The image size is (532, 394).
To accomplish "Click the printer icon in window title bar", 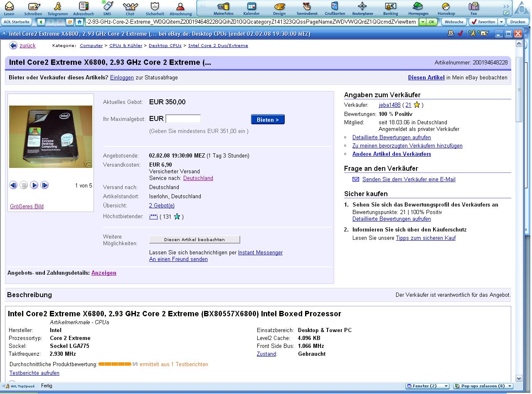I will click(x=451, y=34).
